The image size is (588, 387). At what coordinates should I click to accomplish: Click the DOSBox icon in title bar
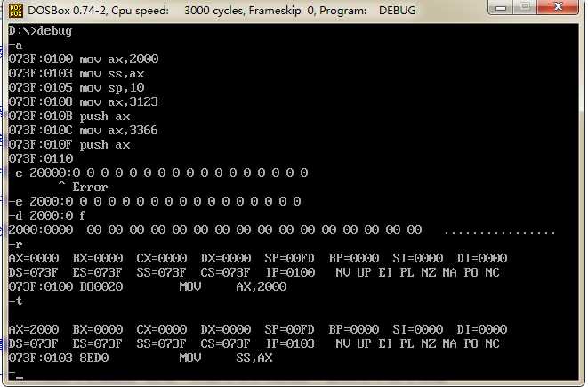15,11
